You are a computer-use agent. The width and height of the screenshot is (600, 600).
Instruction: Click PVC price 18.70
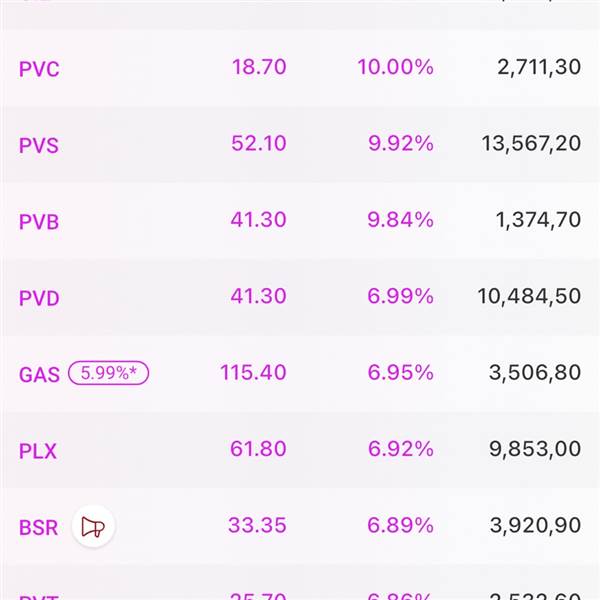point(259,67)
